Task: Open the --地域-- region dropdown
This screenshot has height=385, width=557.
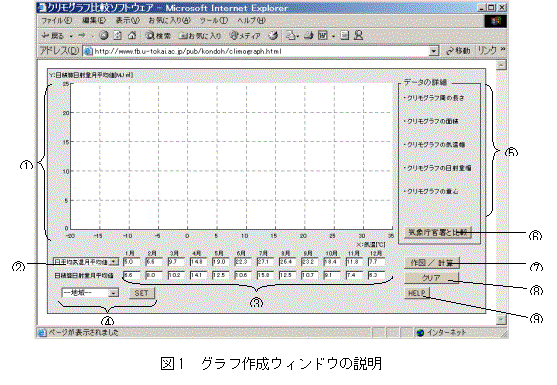Action: pos(90,293)
